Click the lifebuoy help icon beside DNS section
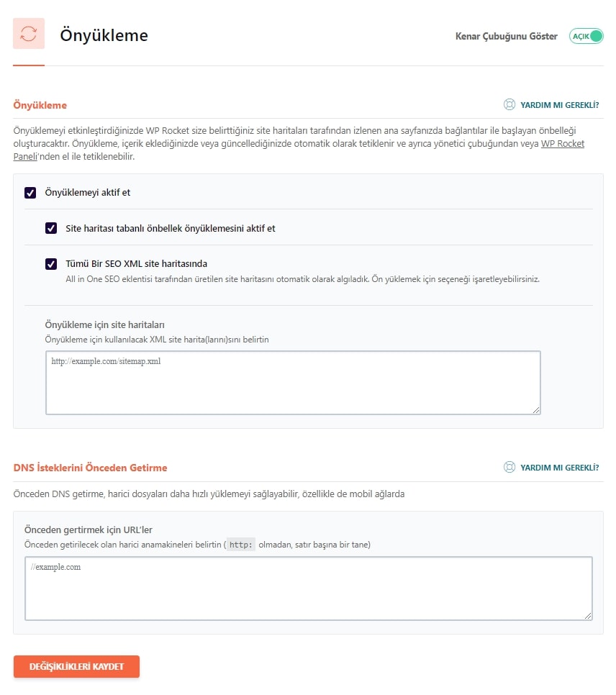The image size is (616, 695). (x=509, y=467)
